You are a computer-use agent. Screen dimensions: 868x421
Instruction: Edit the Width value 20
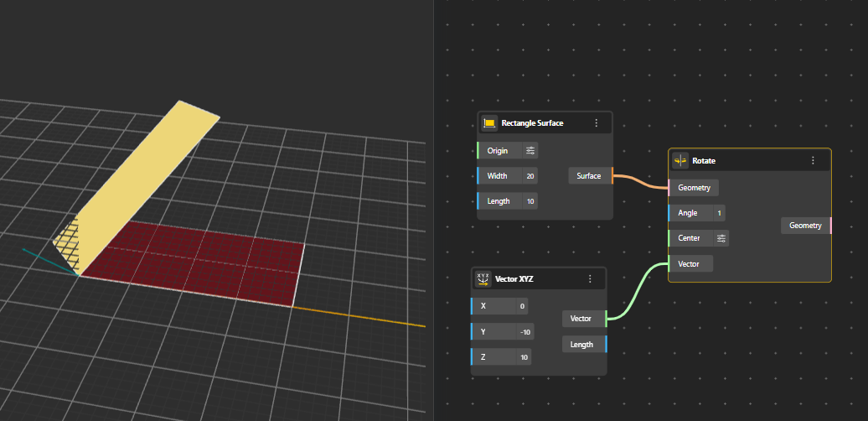point(530,176)
